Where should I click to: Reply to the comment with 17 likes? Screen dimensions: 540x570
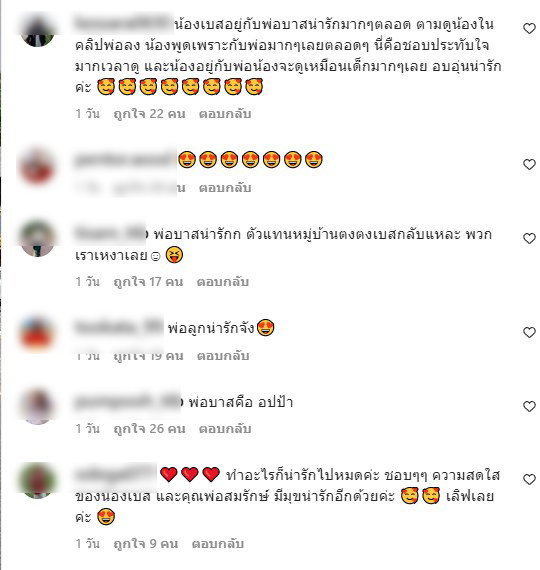click(223, 282)
